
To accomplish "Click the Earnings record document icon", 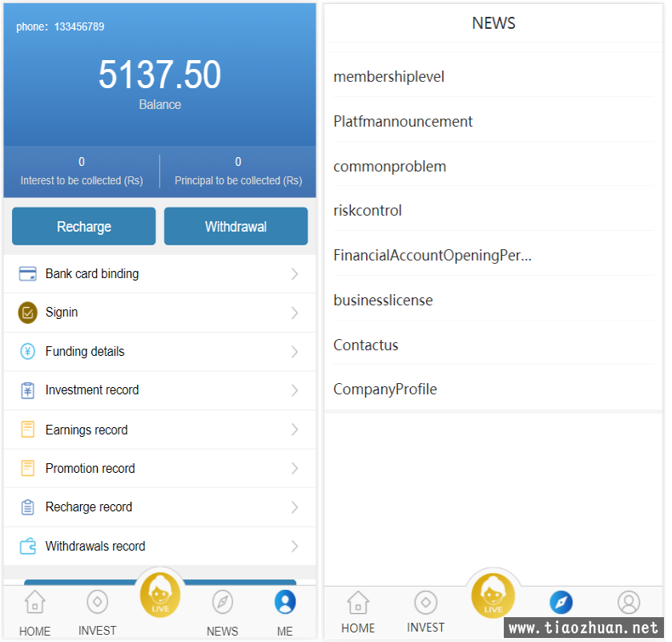I will [28, 430].
